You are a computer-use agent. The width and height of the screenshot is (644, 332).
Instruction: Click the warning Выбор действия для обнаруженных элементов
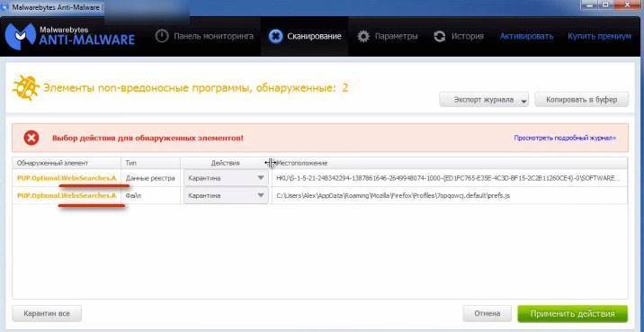click(x=148, y=138)
